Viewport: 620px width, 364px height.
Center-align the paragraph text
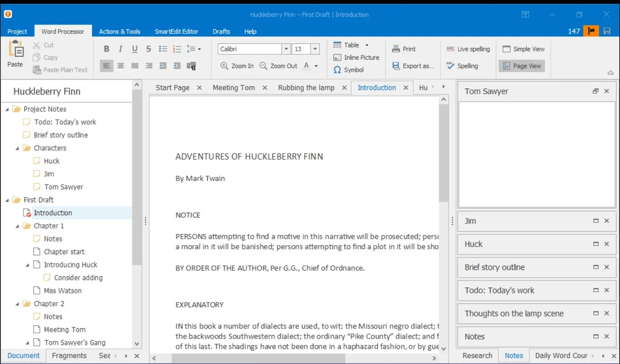coord(121,66)
